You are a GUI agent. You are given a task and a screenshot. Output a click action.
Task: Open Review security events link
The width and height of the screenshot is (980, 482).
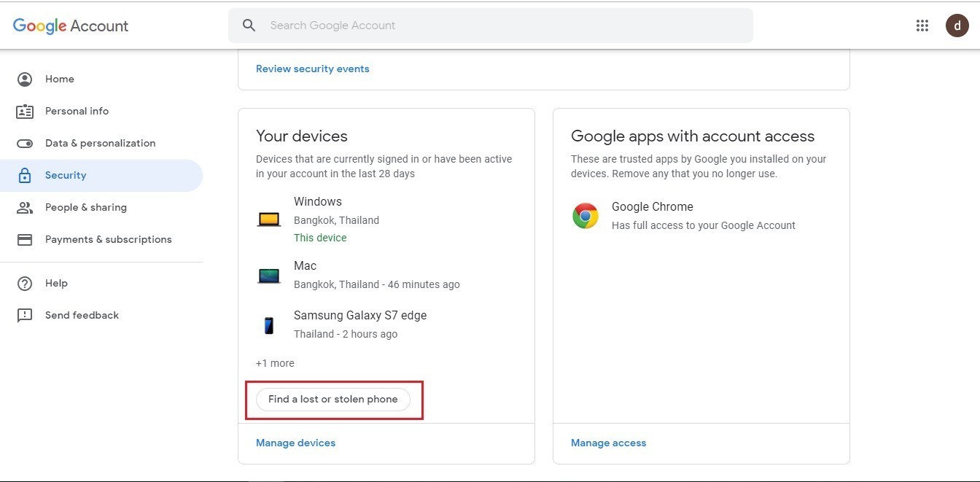(x=312, y=69)
